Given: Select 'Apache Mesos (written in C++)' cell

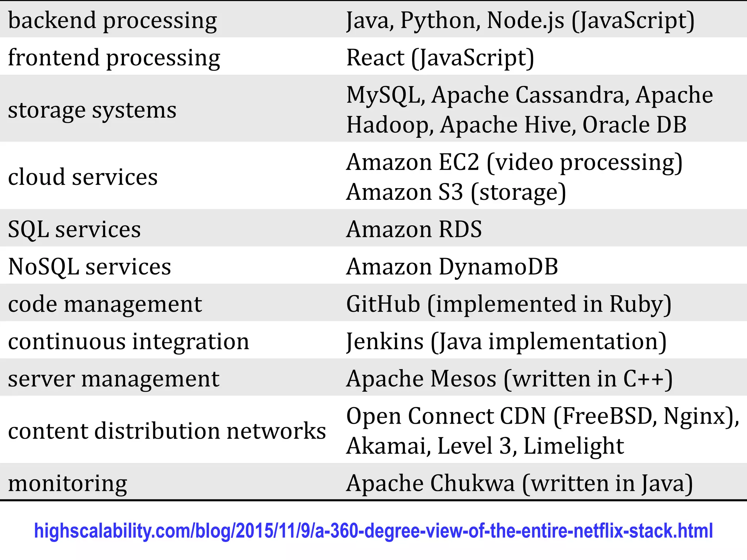Looking at the screenshot, I should coord(509,379).
